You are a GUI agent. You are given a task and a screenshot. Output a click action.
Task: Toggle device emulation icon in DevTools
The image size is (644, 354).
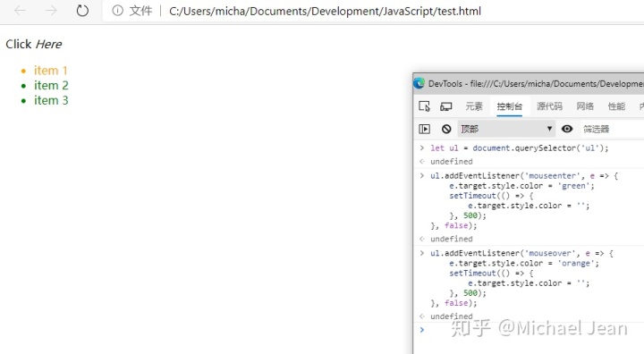446,106
